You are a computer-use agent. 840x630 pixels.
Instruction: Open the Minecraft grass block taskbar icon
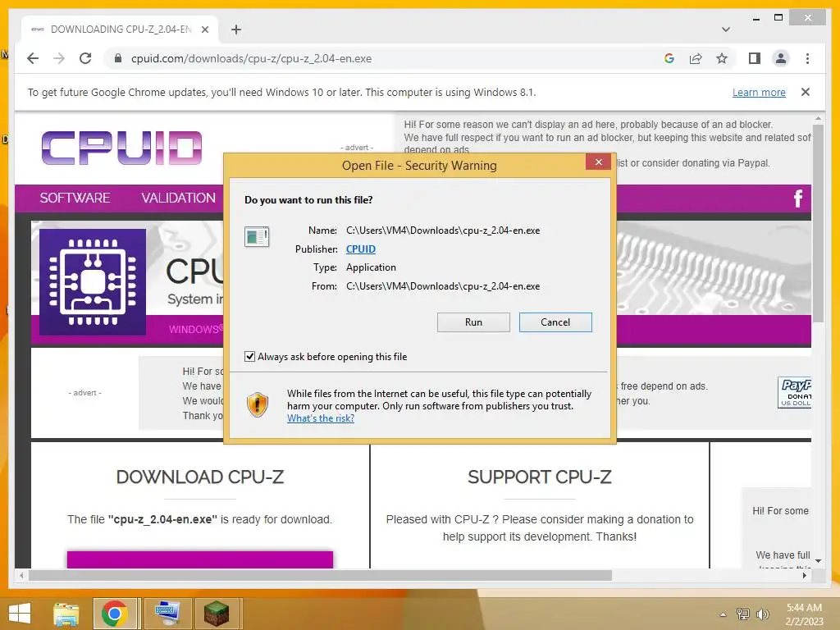(x=217, y=614)
